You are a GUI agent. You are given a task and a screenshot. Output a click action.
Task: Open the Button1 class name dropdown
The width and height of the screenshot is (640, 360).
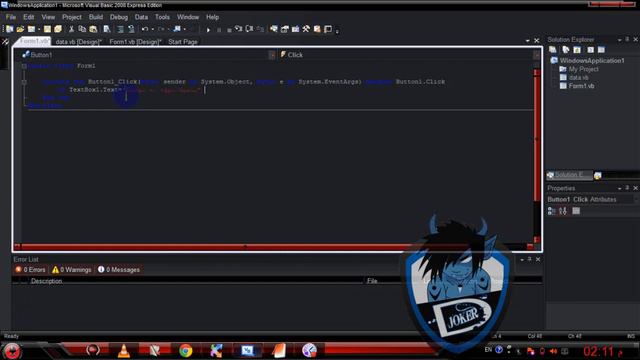tap(272, 55)
